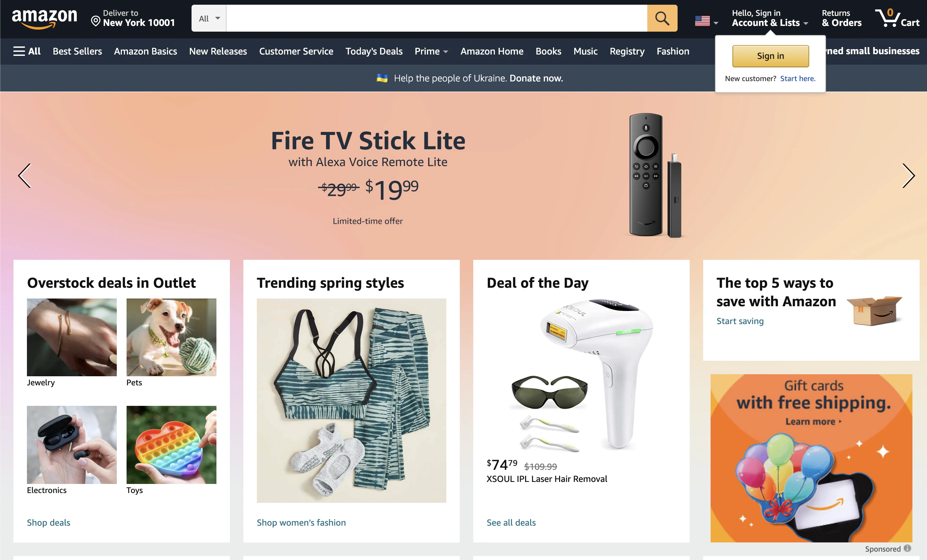Advance to next hero banner slide
The width and height of the screenshot is (927, 560).
click(x=908, y=176)
